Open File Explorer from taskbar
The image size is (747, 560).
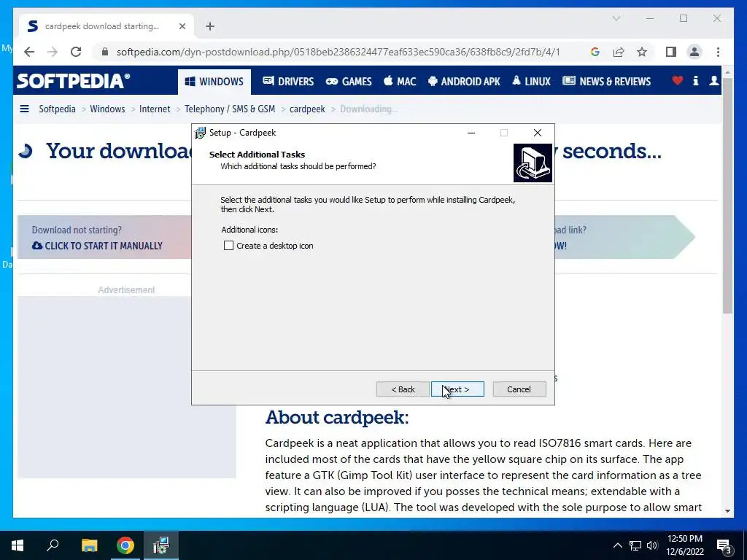(x=89, y=545)
